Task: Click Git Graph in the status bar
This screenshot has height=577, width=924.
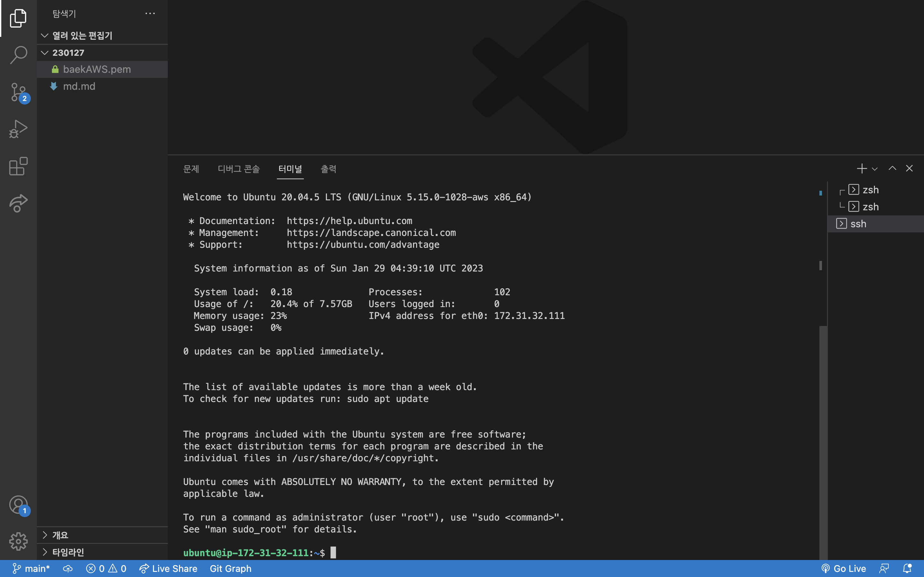Action: (x=231, y=569)
